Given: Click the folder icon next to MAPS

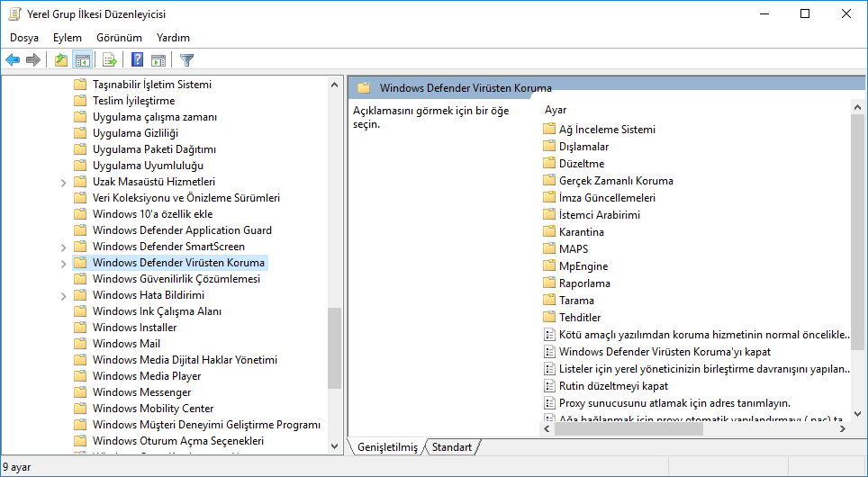Looking at the screenshot, I should 549,249.
